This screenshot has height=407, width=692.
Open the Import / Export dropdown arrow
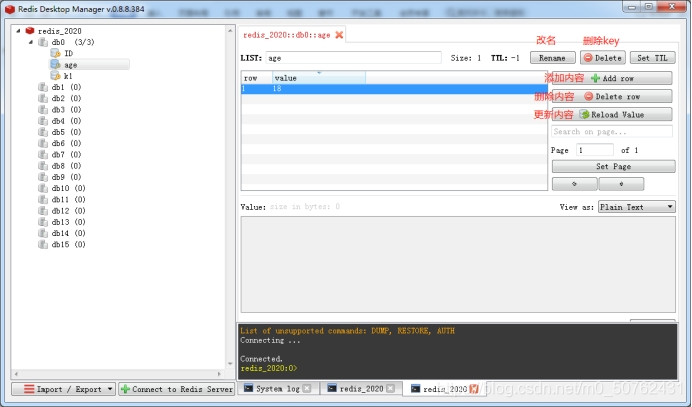coord(110,389)
